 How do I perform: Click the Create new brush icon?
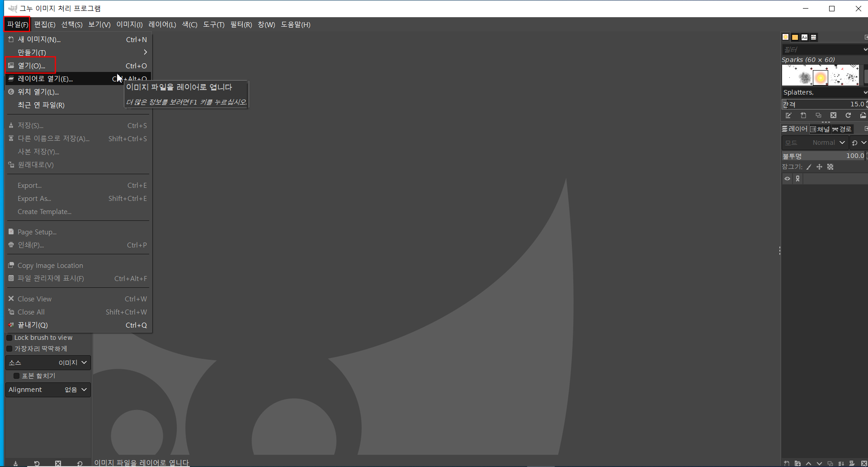803,115
